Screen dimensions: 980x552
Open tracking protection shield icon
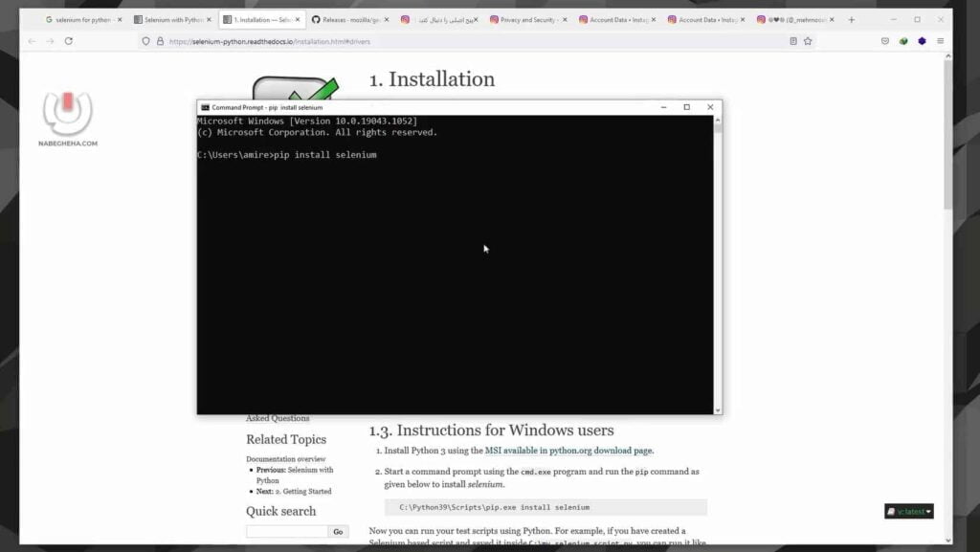[x=145, y=41]
